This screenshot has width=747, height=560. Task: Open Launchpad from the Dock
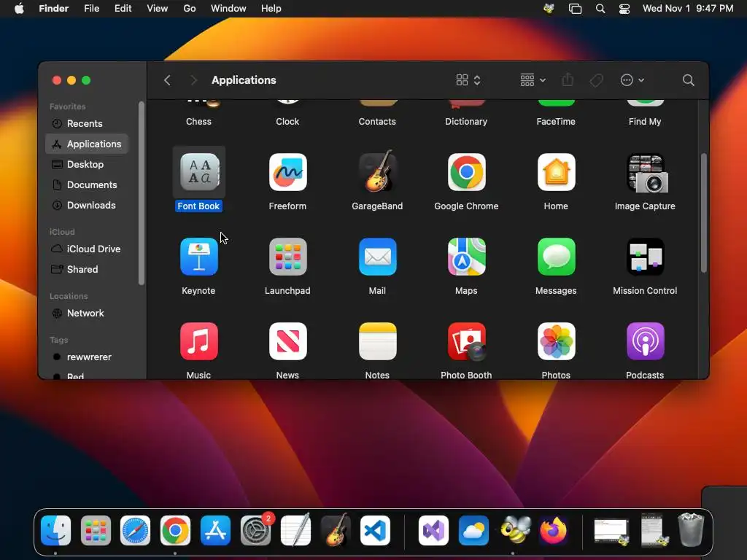pos(96,531)
